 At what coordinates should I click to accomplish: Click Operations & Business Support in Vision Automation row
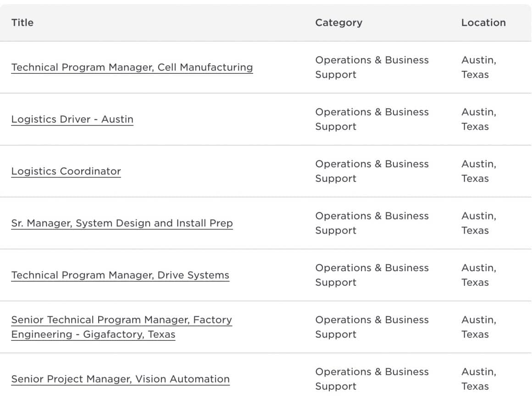(371, 379)
